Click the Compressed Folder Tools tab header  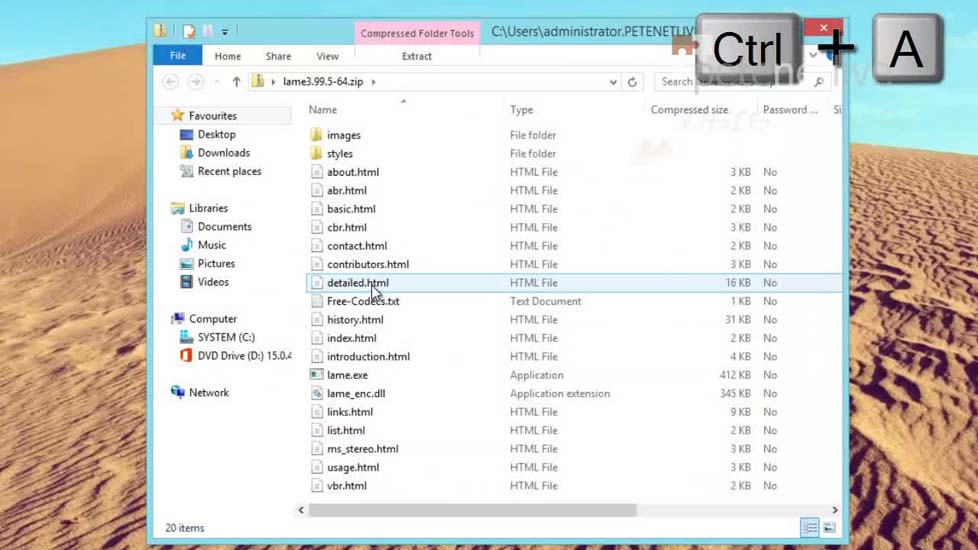click(417, 33)
